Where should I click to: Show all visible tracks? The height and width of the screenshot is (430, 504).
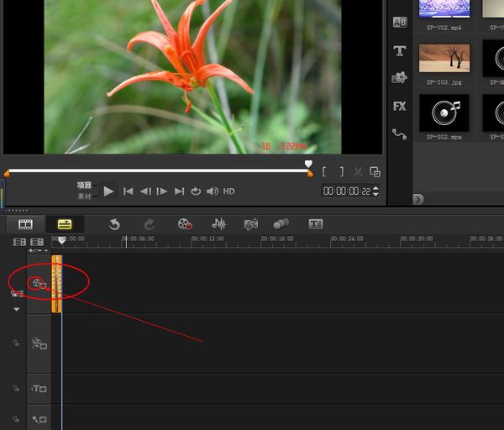click(x=19, y=242)
